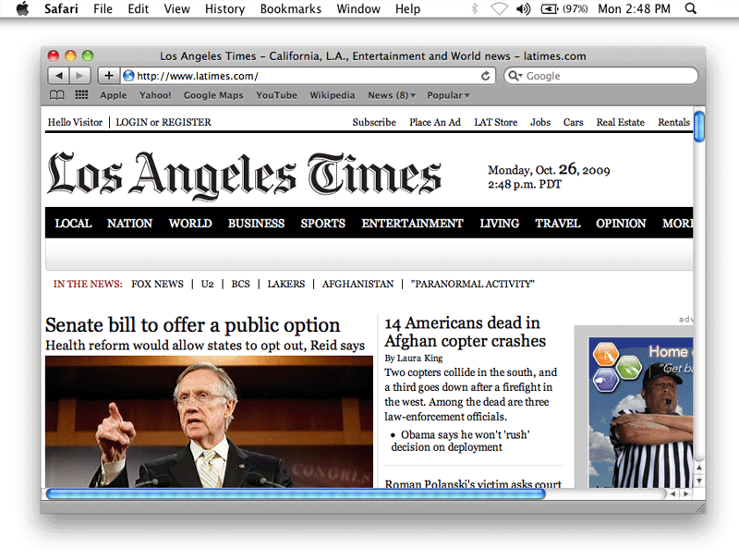739x560 pixels.
Task: Click the URL address field
Action: click(305, 76)
